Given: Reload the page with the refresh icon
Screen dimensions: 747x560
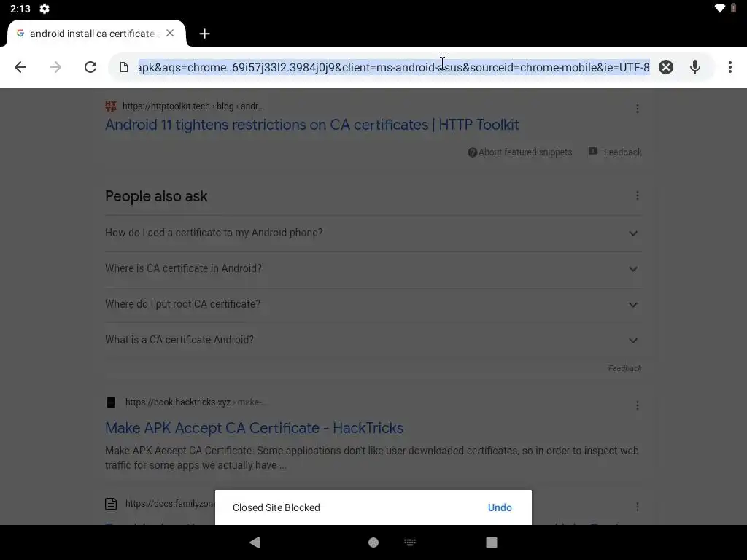Looking at the screenshot, I should click(x=90, y=67).
